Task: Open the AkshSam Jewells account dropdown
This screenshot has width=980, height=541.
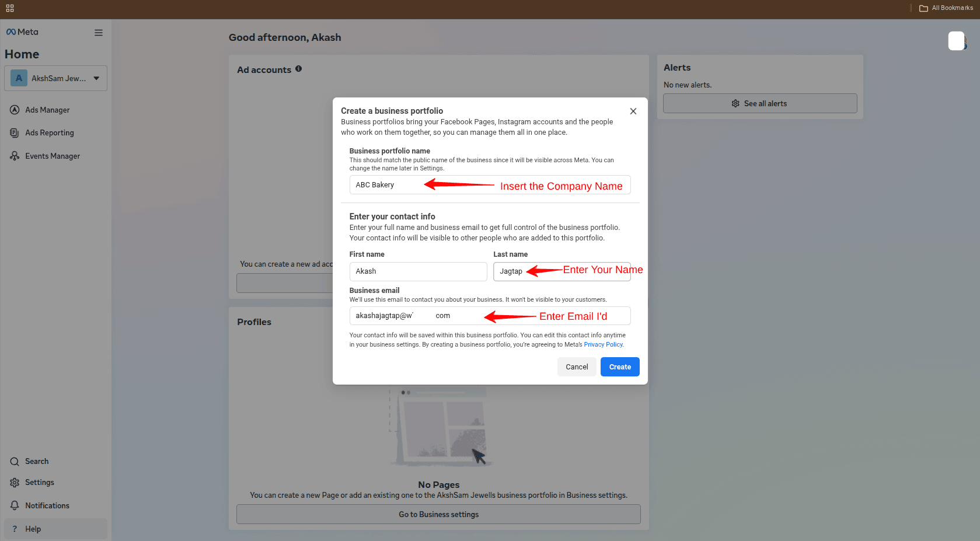Action: click(x=55, y=78)
